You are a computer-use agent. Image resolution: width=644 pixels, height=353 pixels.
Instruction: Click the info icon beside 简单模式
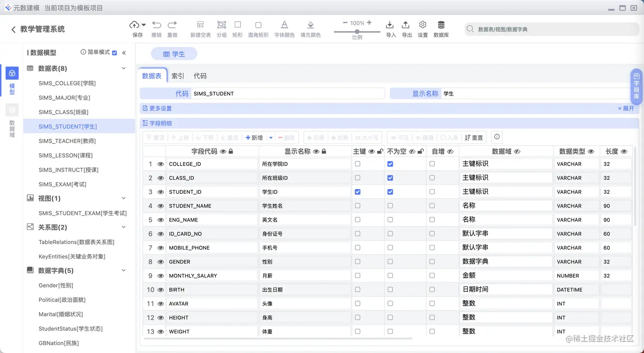click(x=83, y=52)
